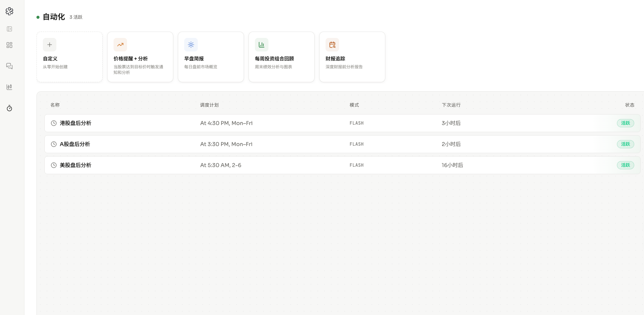Click the trend arrow icon on 价格提醒 card

coord(120,45)
